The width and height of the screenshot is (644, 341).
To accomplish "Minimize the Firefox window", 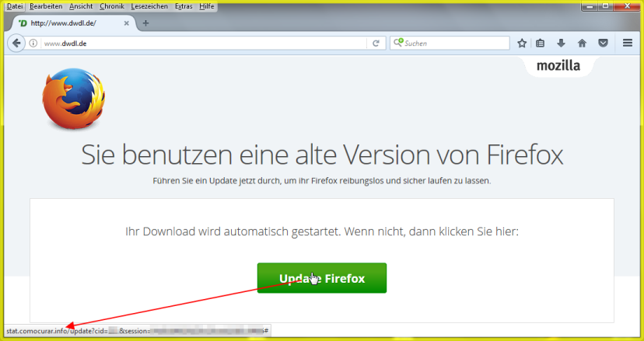I will click(x=590, y=6).
